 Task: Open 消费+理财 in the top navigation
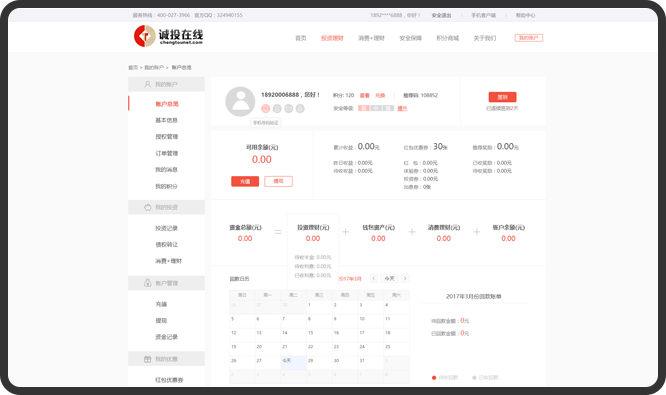click(x=371, y=38)
